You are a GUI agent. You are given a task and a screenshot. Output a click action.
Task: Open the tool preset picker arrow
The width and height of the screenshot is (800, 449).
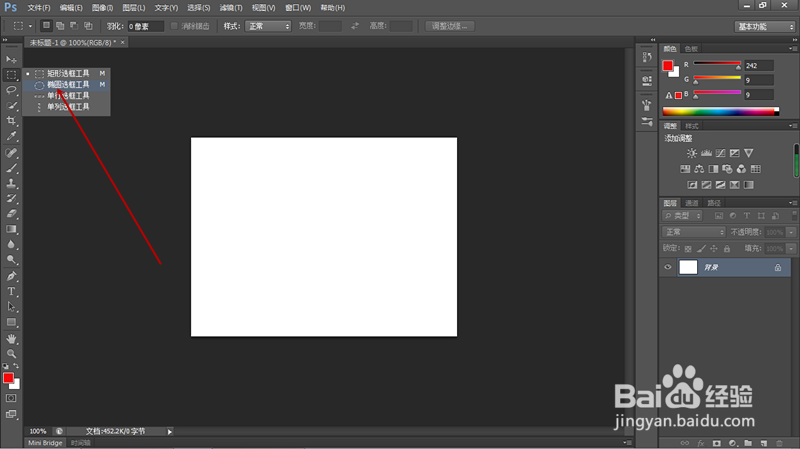coord(30,26)
